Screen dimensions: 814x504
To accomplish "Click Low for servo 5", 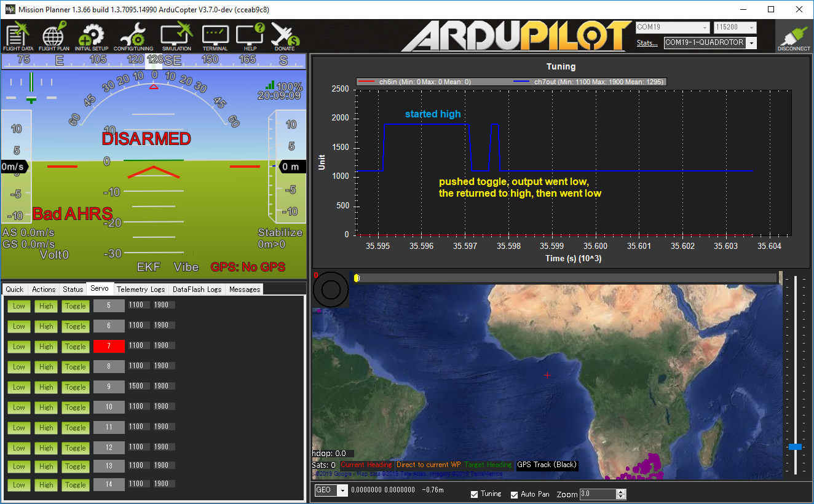I will click(x=19, y=305).
